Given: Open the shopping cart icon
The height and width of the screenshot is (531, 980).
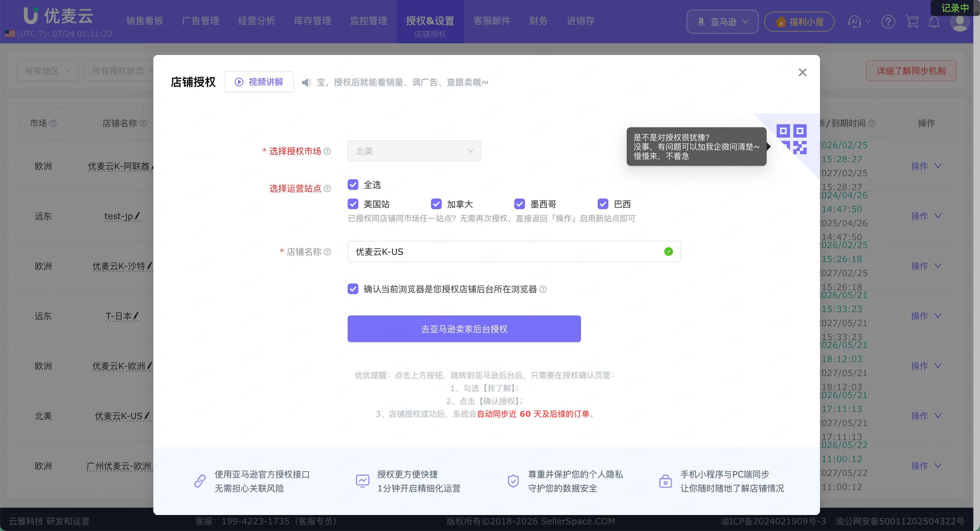Looking at the screenshot, I should (912, 22).
